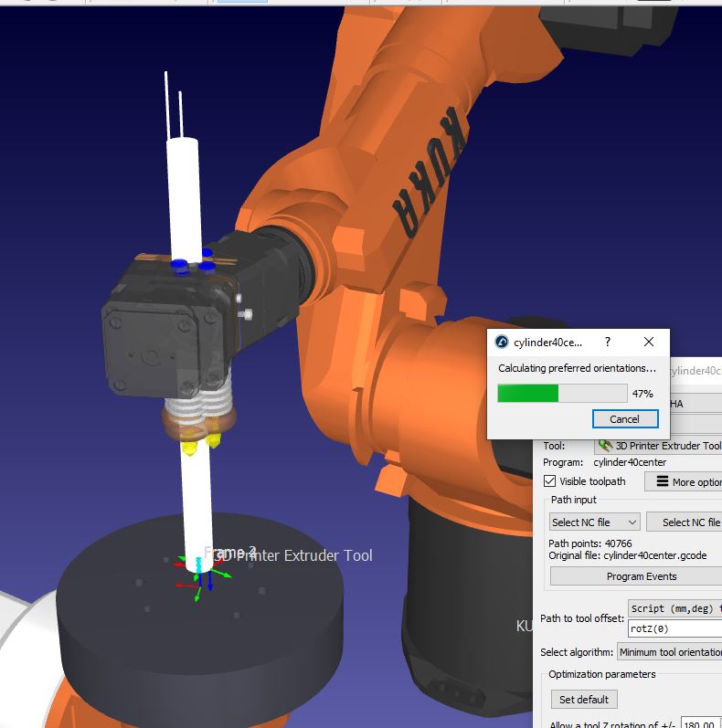The width and height of the screenshot is (722, 728).
Task: Click the 'cylinder40center' program name text
Action: (630, 462)
